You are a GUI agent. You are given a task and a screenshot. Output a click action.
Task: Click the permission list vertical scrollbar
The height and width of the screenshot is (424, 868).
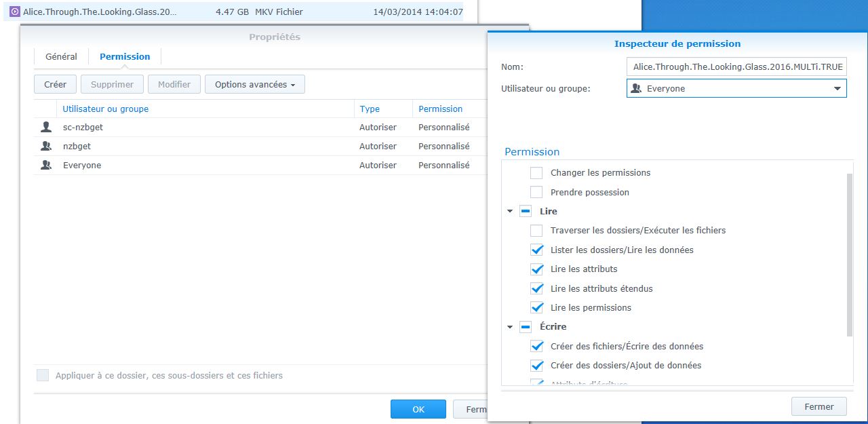850,254
